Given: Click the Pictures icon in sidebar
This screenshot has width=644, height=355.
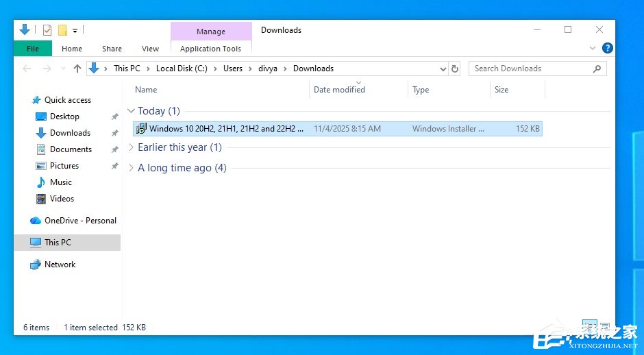Looking at the screenshot, I should (41, 166).
